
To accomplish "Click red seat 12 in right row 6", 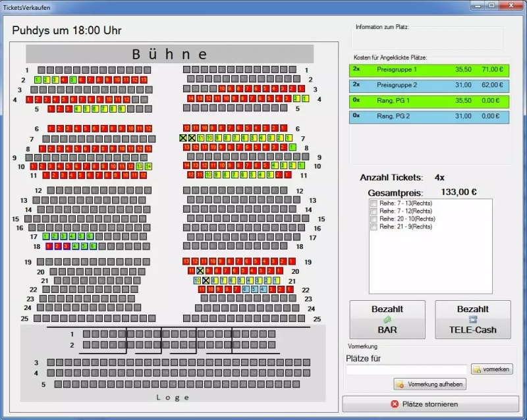I will point(186,128).
